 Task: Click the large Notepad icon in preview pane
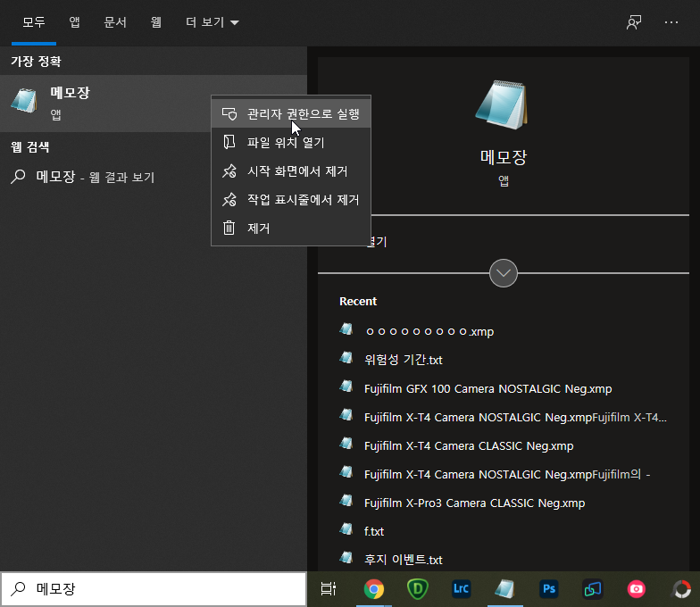coord(503,104)
